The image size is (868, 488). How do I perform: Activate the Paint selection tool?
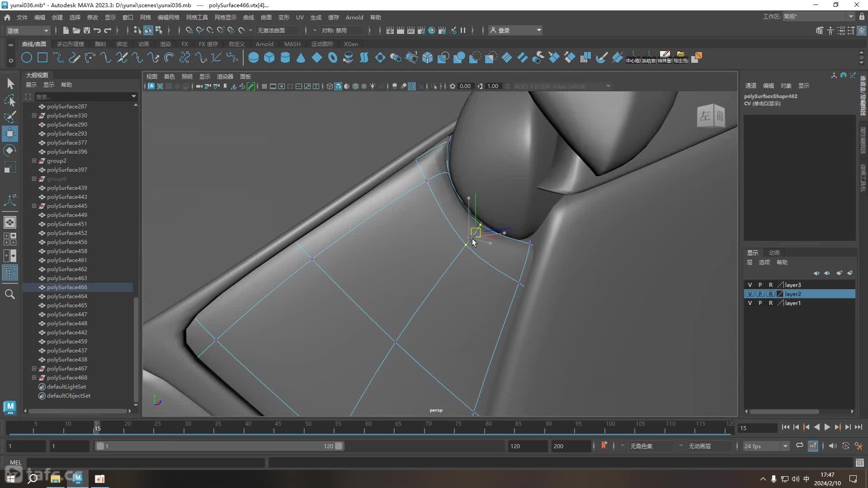pyautogui.click(x=10, y=117)
